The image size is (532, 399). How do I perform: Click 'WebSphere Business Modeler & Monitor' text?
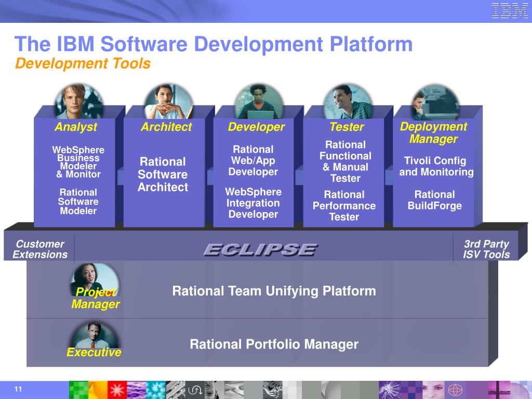78,162
